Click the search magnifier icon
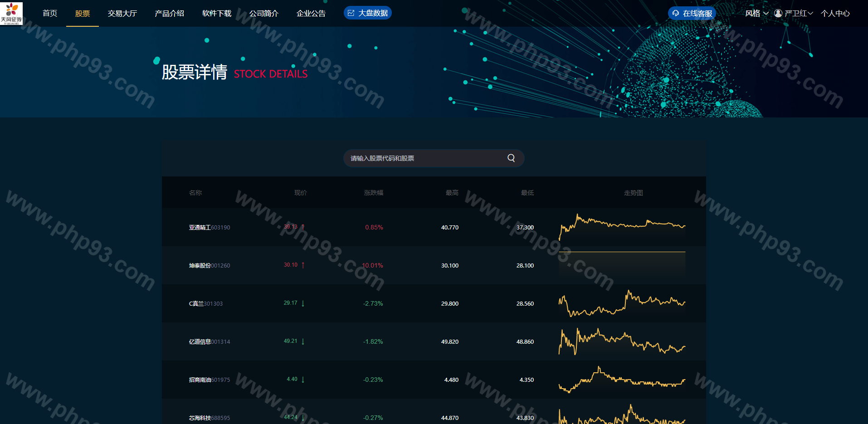The image size is (868, 424). coord(511,158)
